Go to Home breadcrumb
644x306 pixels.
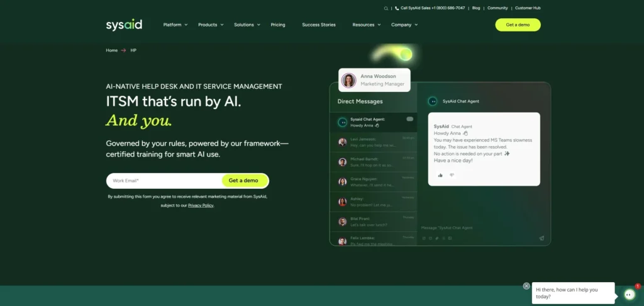[x=112, y=50]
